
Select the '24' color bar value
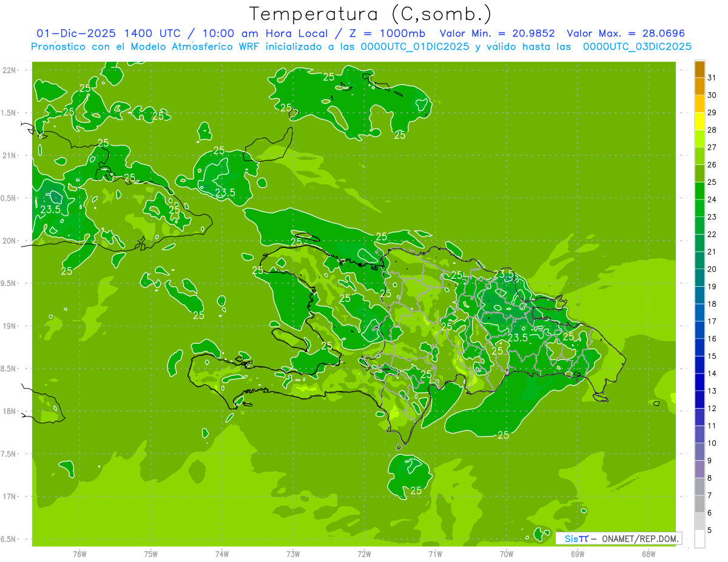(712, 199)
